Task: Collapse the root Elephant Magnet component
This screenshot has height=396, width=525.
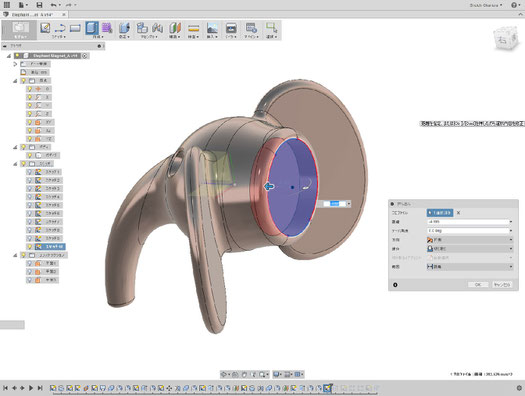Action: 9,56
